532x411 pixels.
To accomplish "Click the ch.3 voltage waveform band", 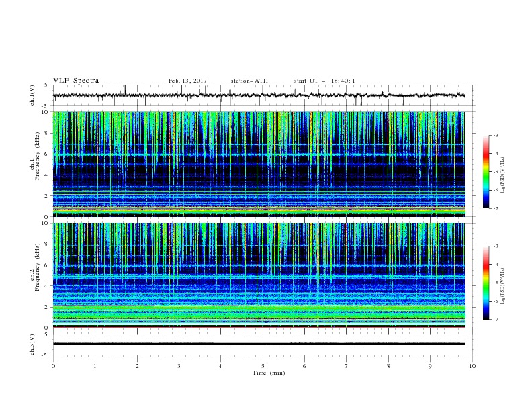I will click(259, 344).
